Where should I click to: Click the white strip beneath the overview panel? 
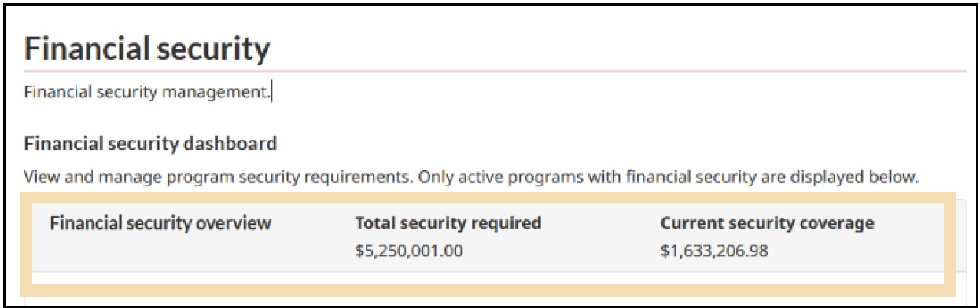[488, 278]
